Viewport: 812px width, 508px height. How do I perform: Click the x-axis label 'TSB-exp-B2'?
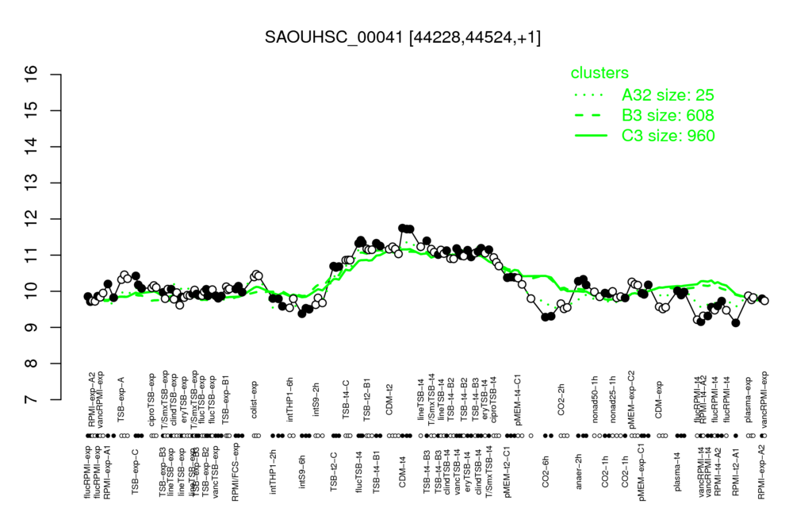pyautogui.click(x=206, y=472)
